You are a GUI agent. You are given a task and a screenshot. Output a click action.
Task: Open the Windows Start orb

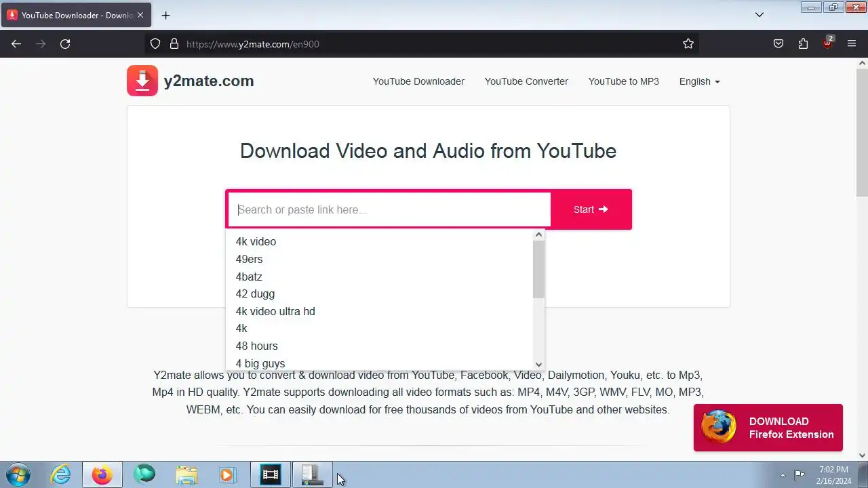(18, 474)
